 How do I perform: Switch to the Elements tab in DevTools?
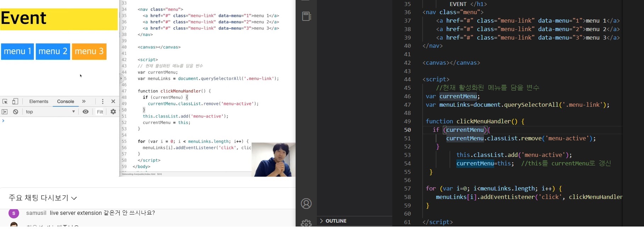[x=39, y=101]
